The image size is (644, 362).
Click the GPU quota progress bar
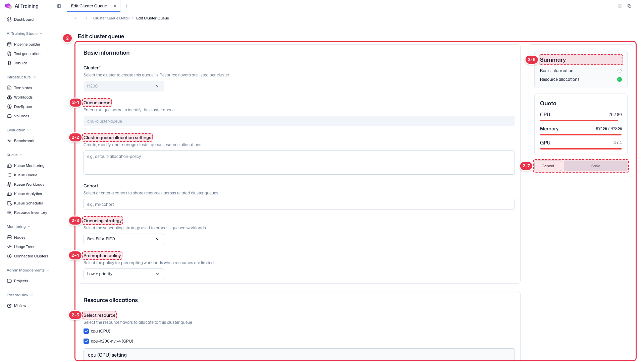[581, 149]
